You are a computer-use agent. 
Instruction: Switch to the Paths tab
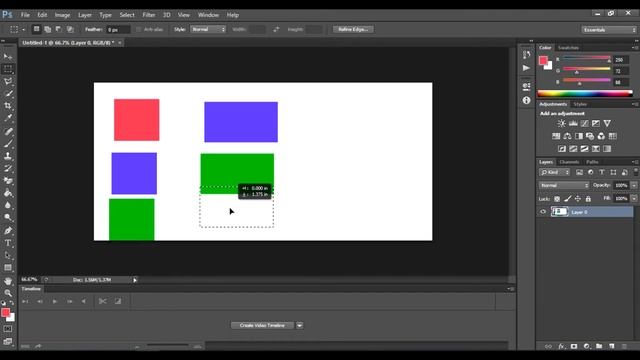click(x=592, y=162)
